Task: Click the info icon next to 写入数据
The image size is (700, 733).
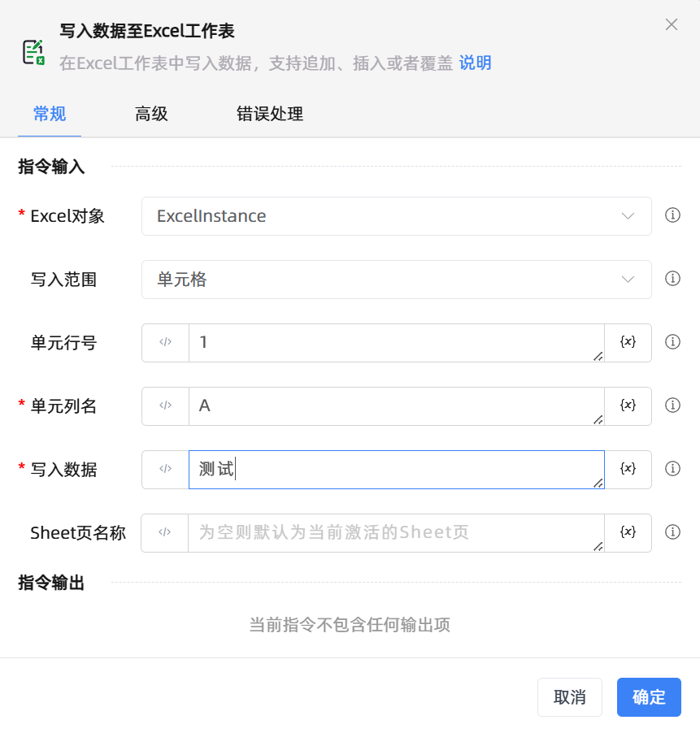Action: tap(672, 469)
